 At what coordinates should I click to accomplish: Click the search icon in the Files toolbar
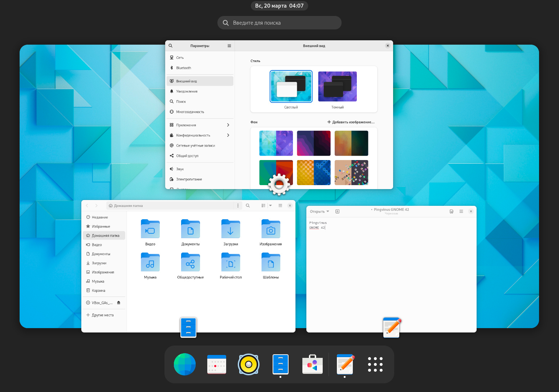pyautogui.click(x=248, y=205)
